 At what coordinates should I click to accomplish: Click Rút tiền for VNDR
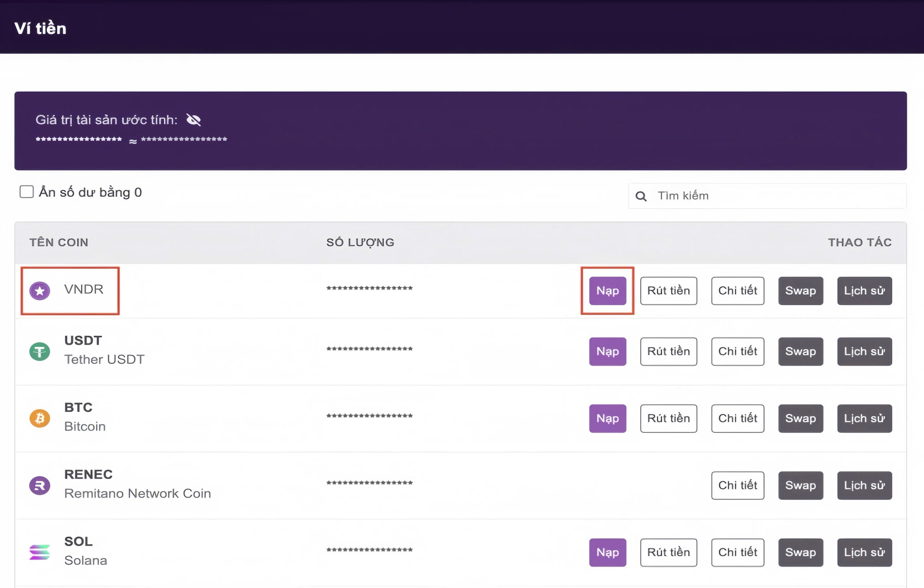point(668,291)
